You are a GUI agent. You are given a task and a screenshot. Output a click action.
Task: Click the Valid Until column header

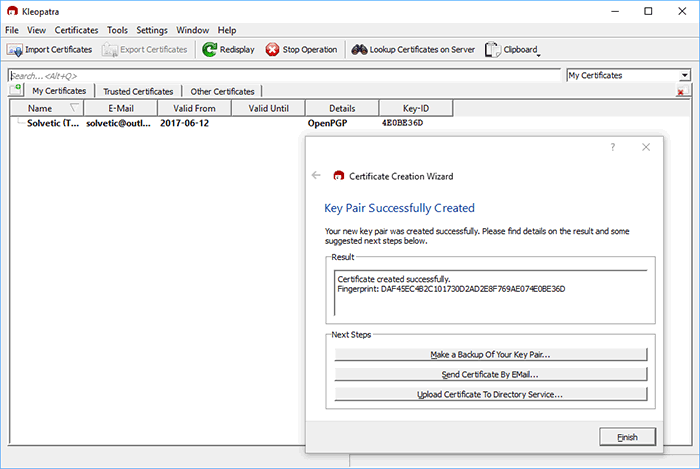click(268, 108)
